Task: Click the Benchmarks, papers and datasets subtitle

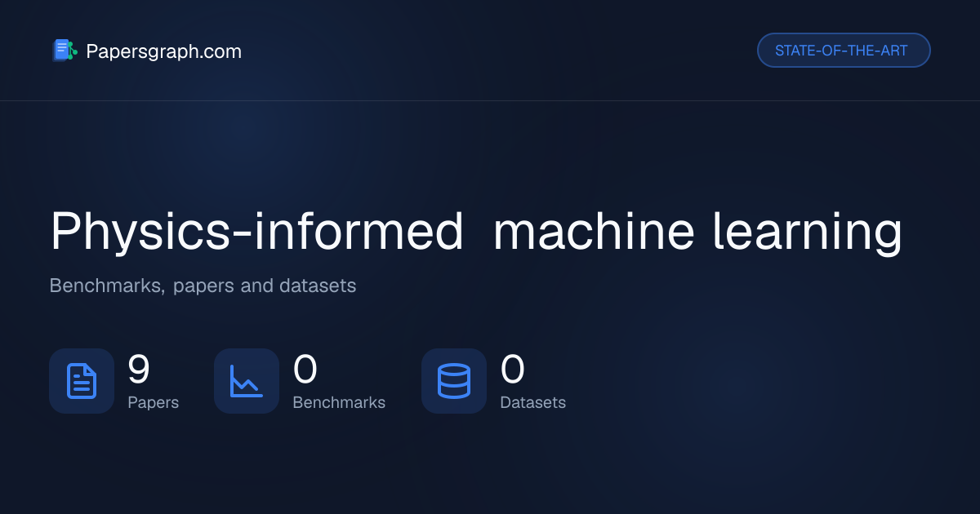Action: 203,286
